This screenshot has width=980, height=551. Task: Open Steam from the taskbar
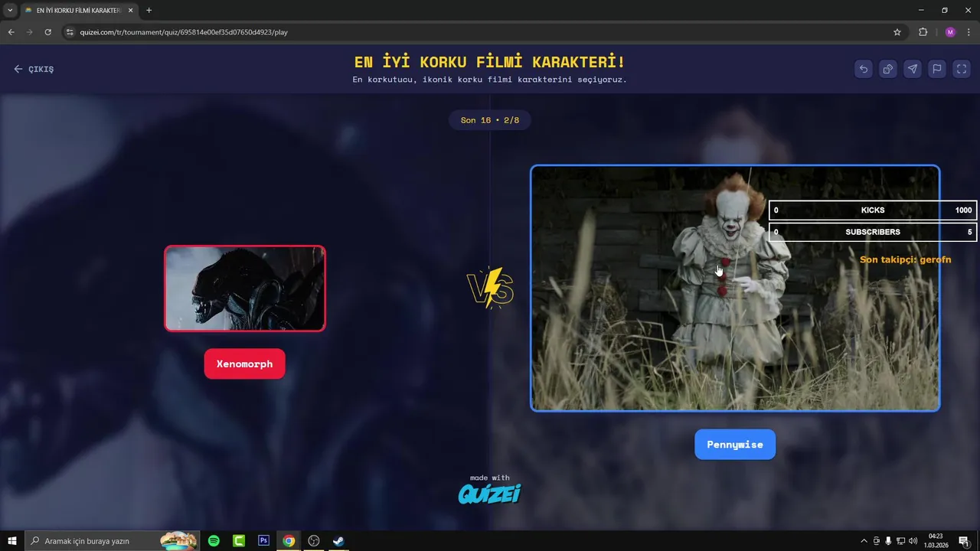point(338,541)
